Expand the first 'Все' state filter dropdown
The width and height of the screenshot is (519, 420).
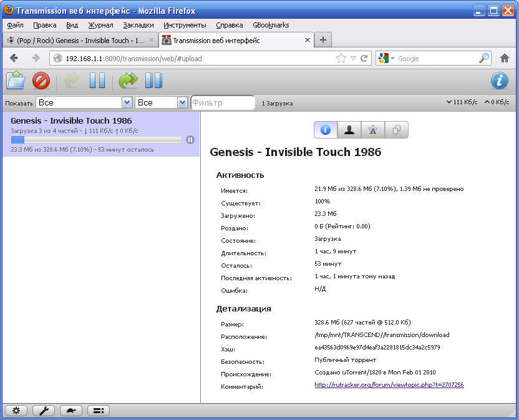pyautogui.click(x=84, y=103)
